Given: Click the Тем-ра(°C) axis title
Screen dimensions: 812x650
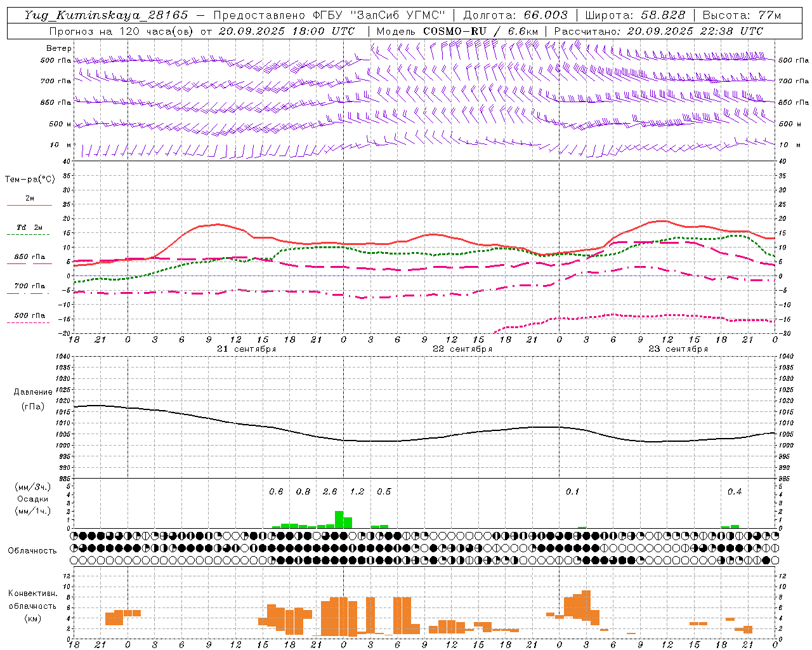Looking at the screenshot, I should pyautogui.click(x=30, y=180).
